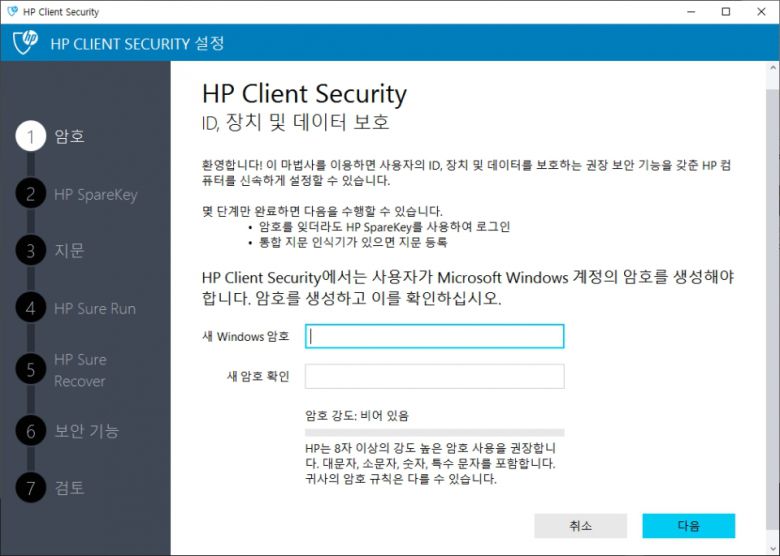This screenshot has height=556, width=780.
Task: Click the HP shield logo in header
Action: coord(25,43)
